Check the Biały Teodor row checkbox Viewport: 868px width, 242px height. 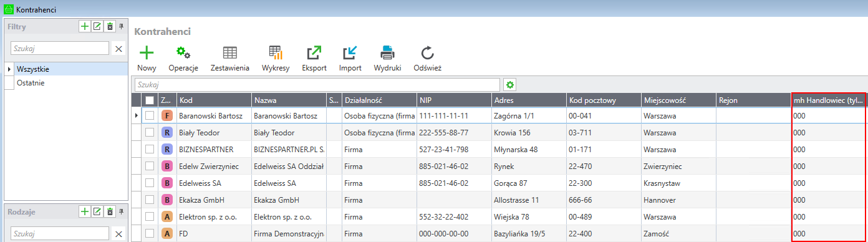click(x=149, y=132)
